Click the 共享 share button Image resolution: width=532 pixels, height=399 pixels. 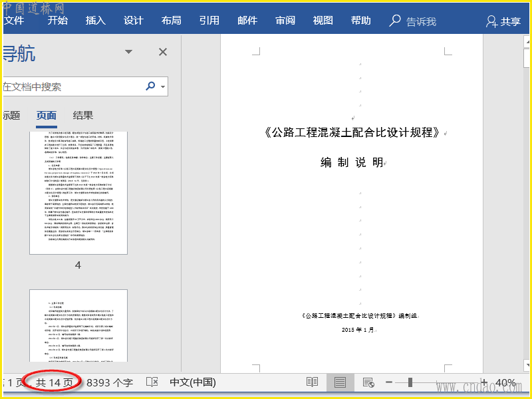pos(503,21)
